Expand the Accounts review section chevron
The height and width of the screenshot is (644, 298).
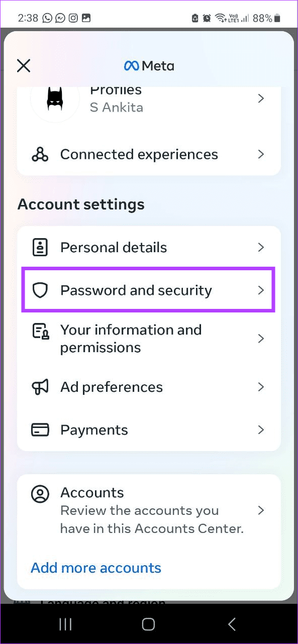(261, 510)
